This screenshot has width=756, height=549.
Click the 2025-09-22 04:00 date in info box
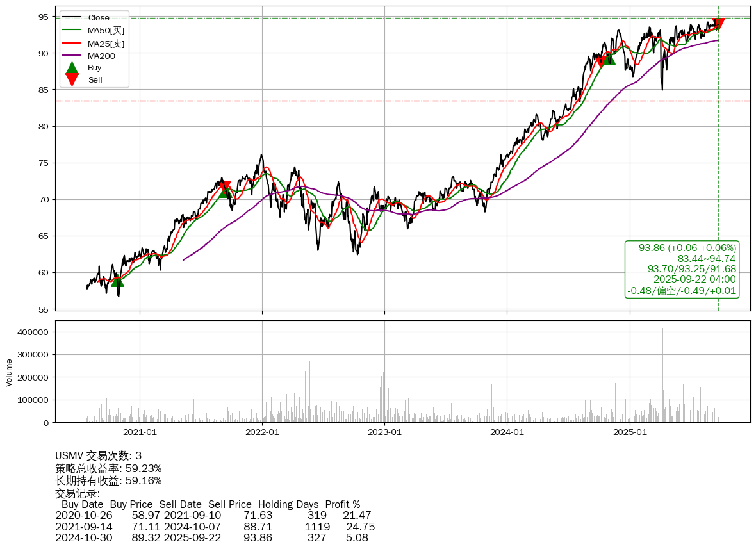point(694,279)
